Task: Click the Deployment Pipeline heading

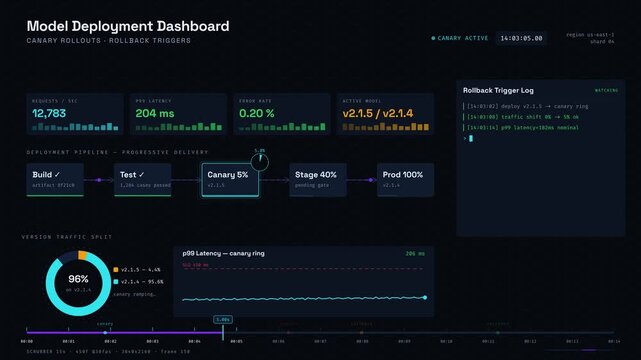Action: tap(117, 152)
